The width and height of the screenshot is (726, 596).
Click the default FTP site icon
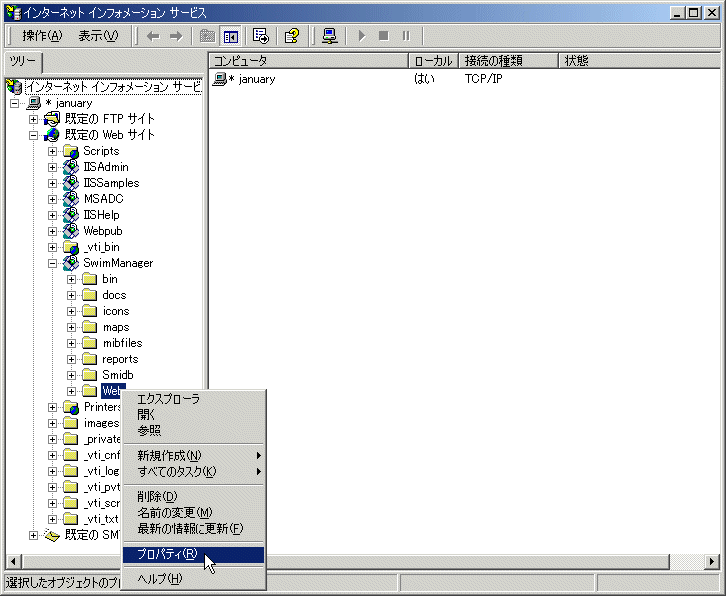point(52,119)
